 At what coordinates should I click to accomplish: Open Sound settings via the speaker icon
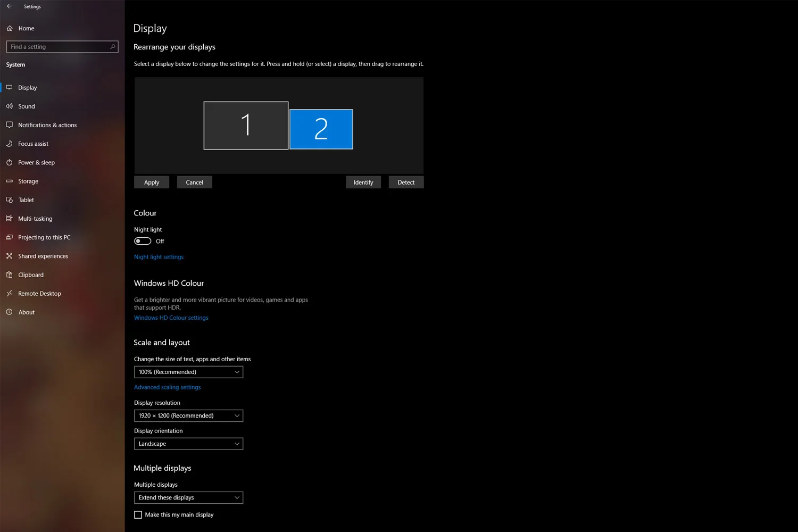point(10,106)
